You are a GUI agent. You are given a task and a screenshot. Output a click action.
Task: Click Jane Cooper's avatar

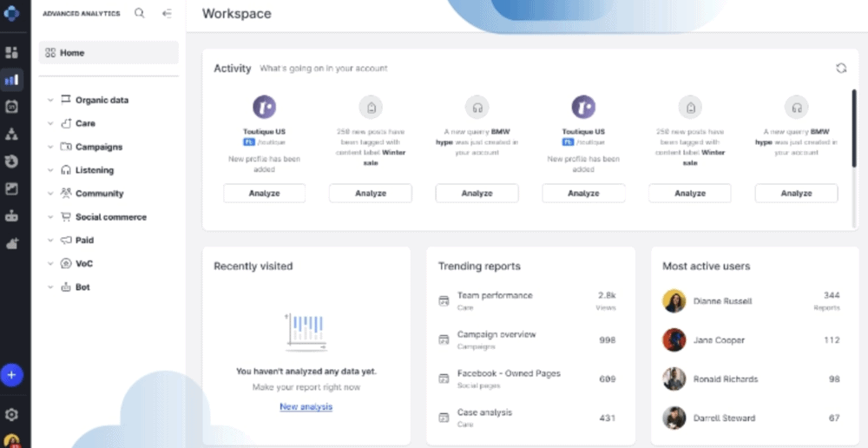click(674, 340)
